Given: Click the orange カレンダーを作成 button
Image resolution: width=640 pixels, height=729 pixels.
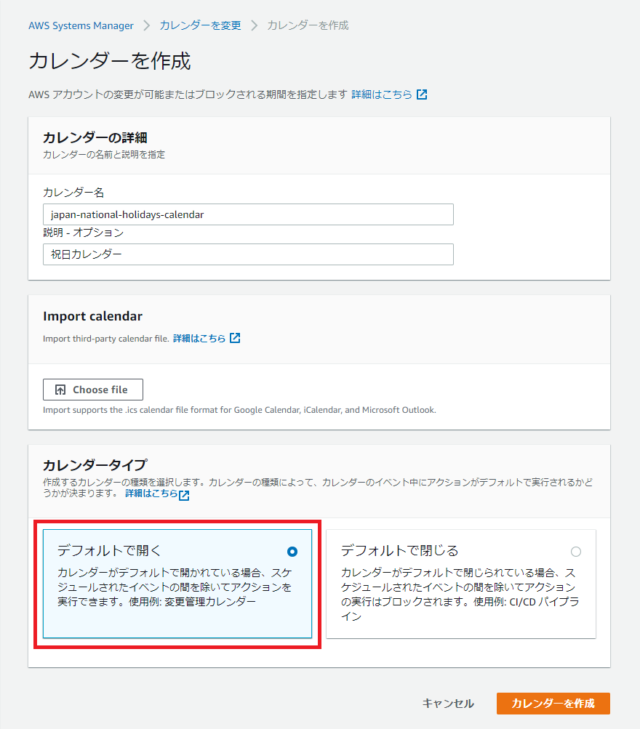Looking at the screenshot, I should tap(553, 703).
